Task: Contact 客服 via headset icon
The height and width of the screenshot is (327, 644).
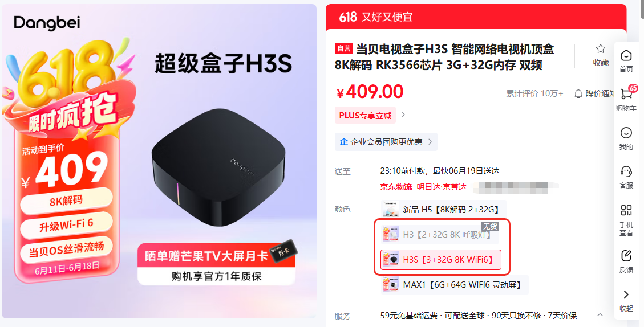Action: pos(626,171)
